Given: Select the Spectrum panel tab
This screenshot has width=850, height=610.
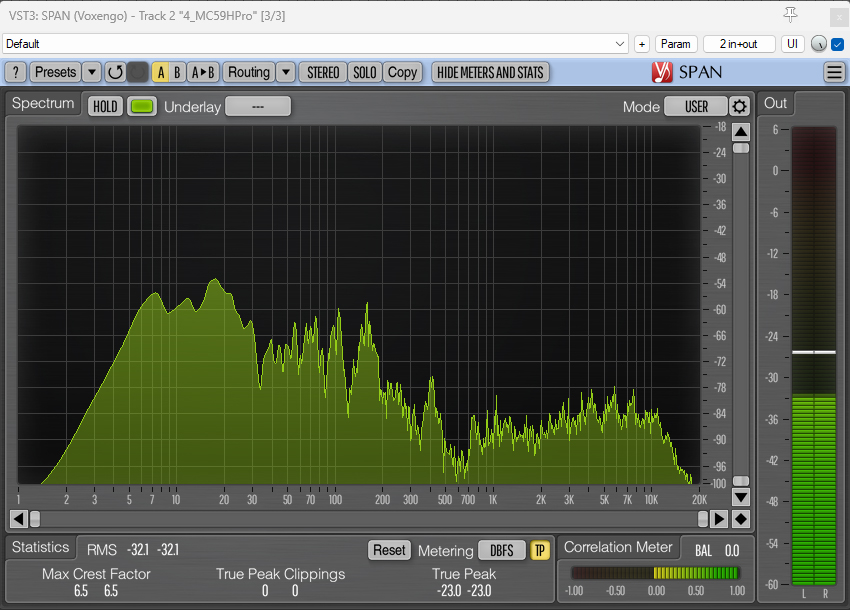Looking at the screenshot, I should click(x=43, y=104).
